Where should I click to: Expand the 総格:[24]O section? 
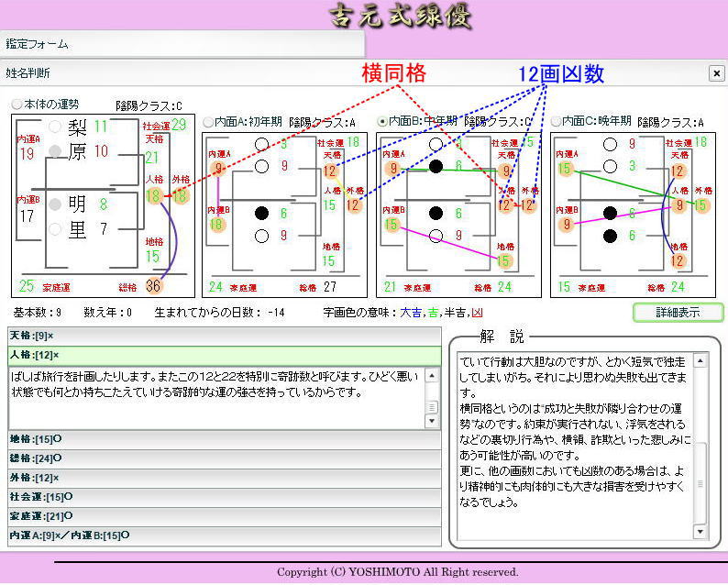pos(225,458)
